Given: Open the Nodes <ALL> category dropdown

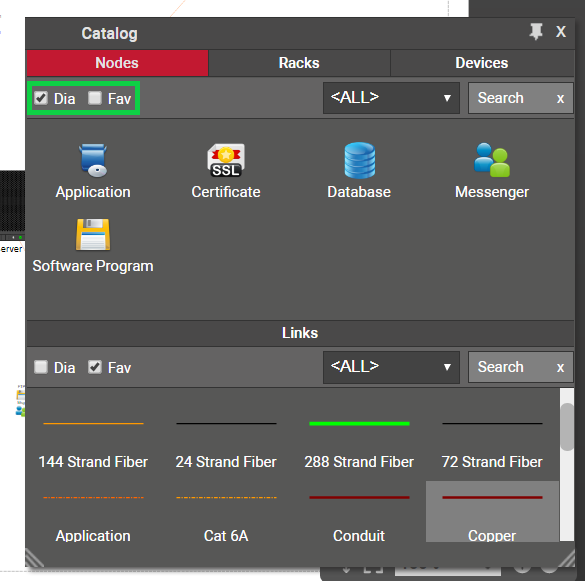Looking at the screenshot, I should (x=391, y=98).
